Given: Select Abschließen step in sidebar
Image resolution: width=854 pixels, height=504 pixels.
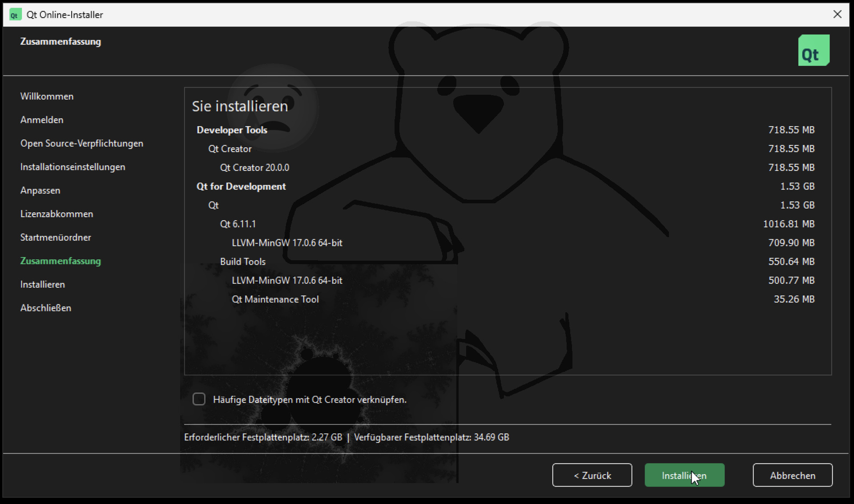Looking at the screenshot, I should (45, 308).
